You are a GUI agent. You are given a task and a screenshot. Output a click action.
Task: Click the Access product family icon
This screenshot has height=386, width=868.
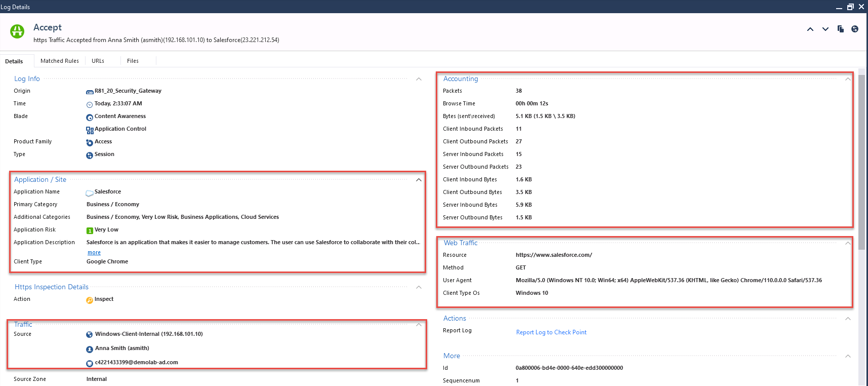pyautogui.click(x=90, y=143)
